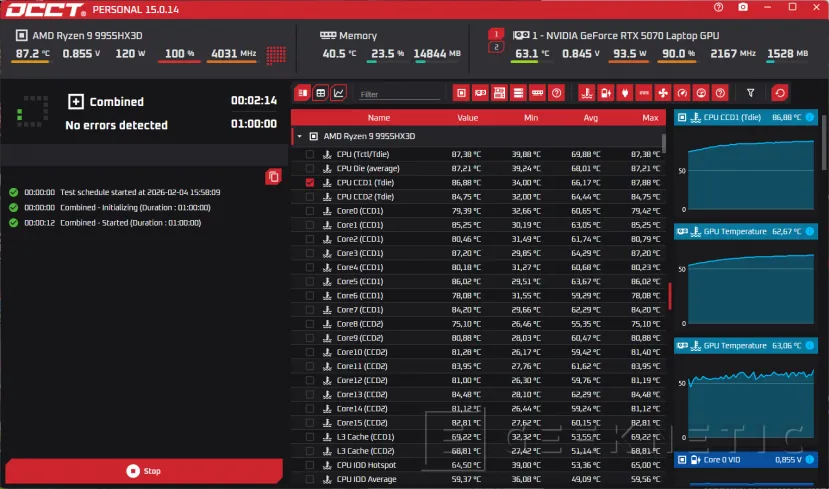829x489 pixels.
Task: Uncheck the CPU CCD1 (Tdie) checkbox
Action: [x=310, y=183]
